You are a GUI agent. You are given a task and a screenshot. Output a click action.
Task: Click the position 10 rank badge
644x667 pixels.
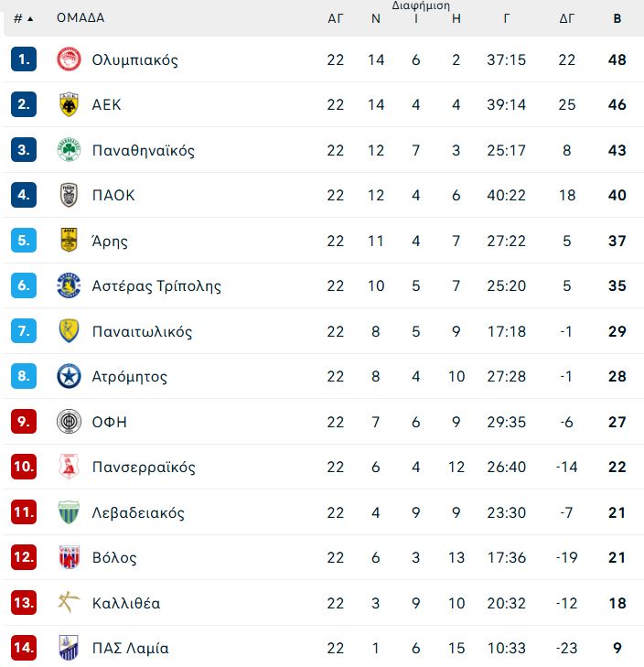(x=24, y=467)
